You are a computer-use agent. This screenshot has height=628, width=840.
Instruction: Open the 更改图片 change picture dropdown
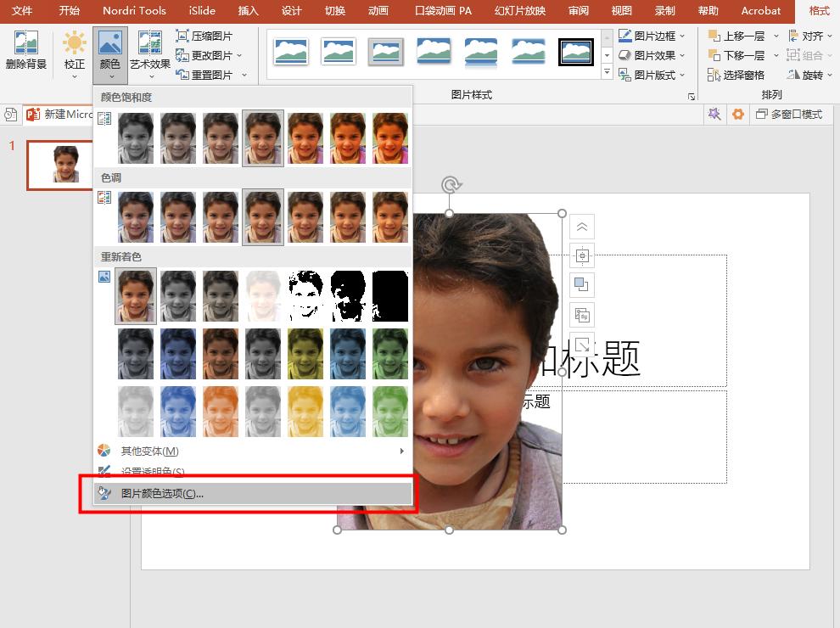click(x=240, y=55)
